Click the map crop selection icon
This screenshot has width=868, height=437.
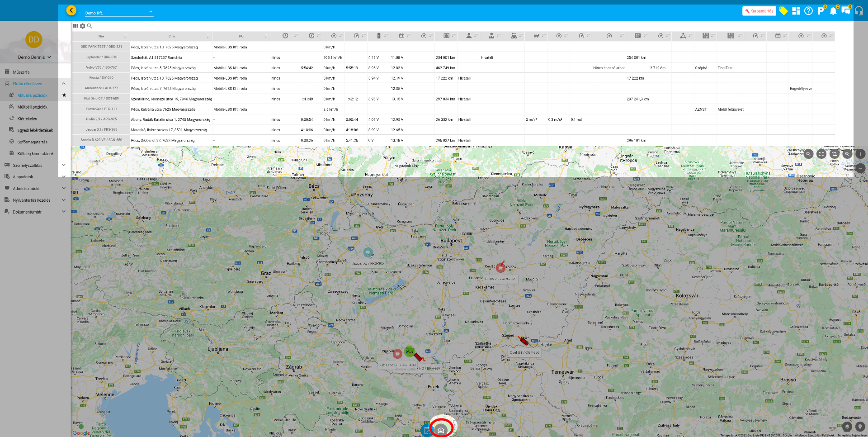click(x=834, y=154)
